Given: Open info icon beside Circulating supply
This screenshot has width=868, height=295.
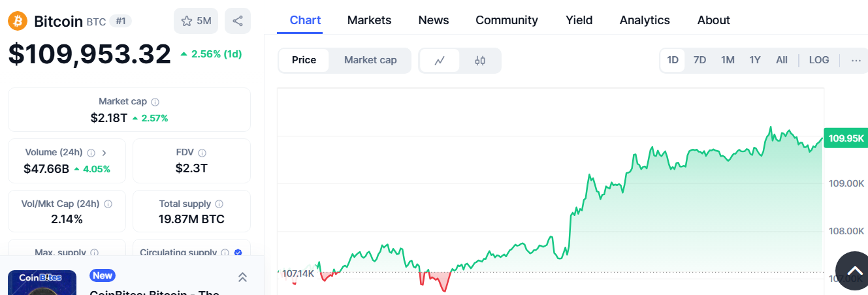Looking at the screenshot, I should (225, 253).
